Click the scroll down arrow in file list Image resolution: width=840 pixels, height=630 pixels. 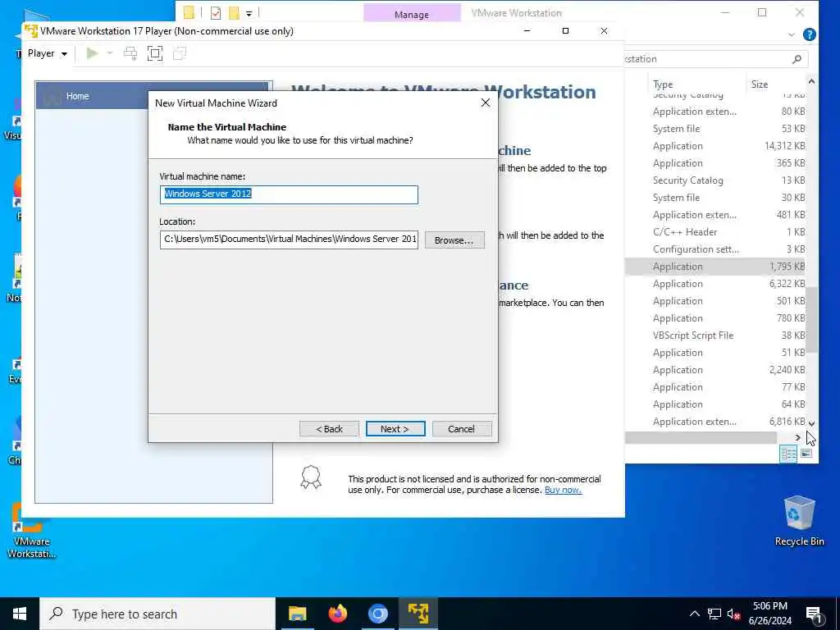tap(811, 424)
